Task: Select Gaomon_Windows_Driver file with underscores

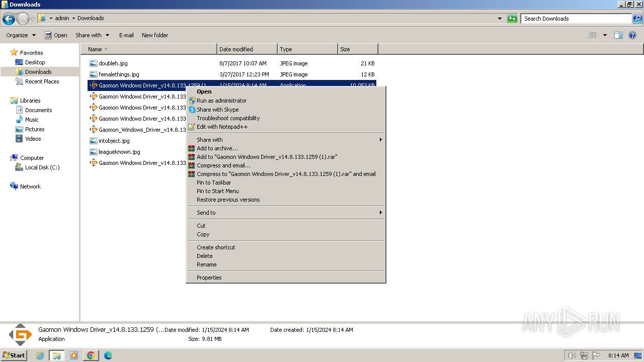Action: [137, 130]
